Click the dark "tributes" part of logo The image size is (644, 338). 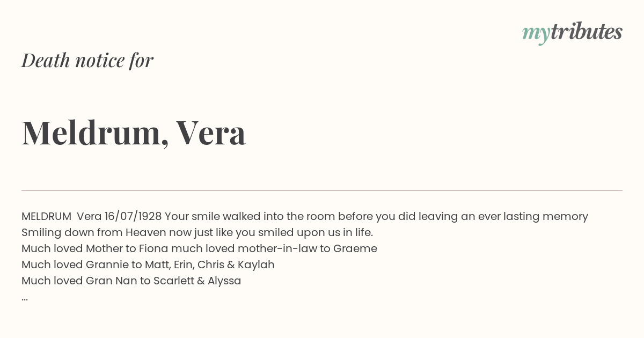(x=587, y=32)
